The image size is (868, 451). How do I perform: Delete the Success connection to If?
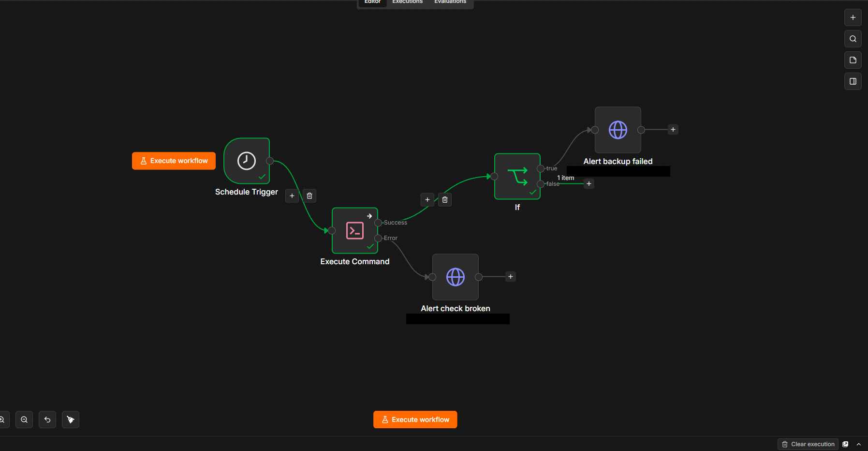(445, 199)
